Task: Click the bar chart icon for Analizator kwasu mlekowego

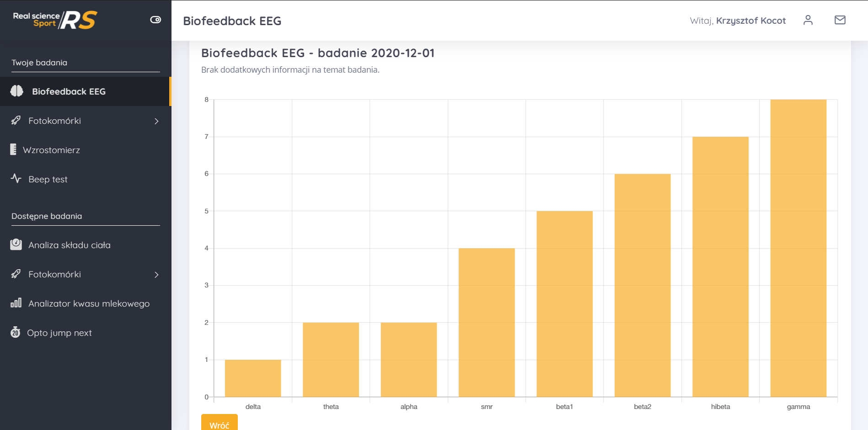Action: click(x=16, y=303)
